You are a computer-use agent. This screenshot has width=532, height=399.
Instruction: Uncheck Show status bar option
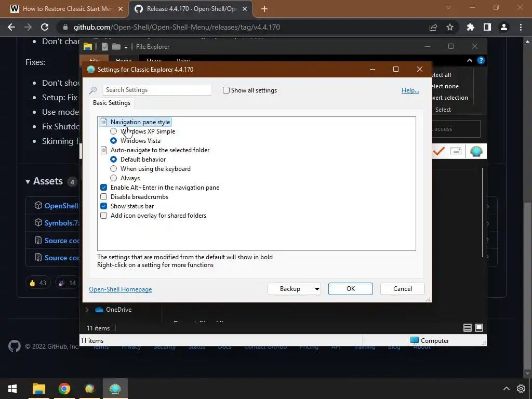pos(104,206)
